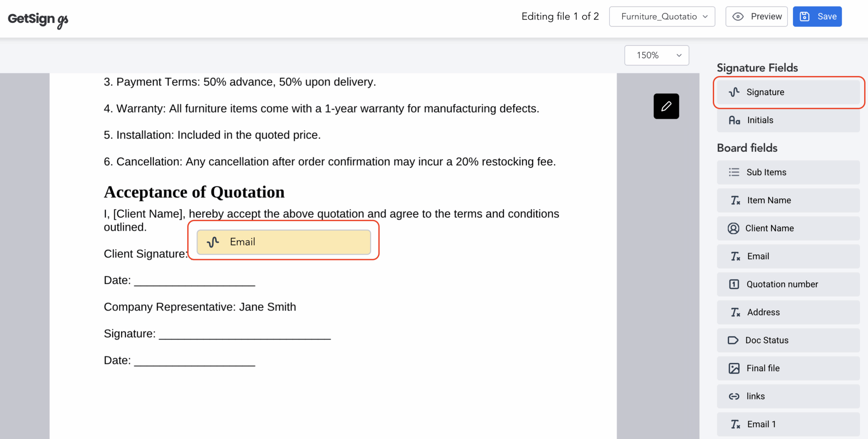The height and width of the screenshot is (439, 868).
Task: Add the Email 1 board field
Action: tap(787, 424)
